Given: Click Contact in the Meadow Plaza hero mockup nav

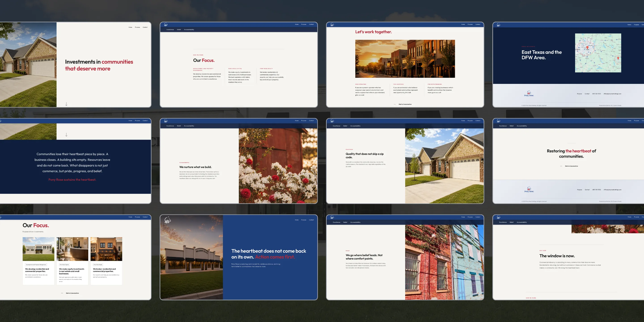Looking at the screenshot, I should 311,220.
